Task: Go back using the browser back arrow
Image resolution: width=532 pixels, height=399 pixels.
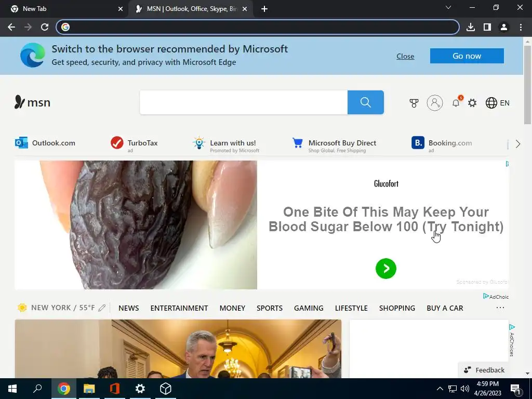Action: (x=11, y=27)
